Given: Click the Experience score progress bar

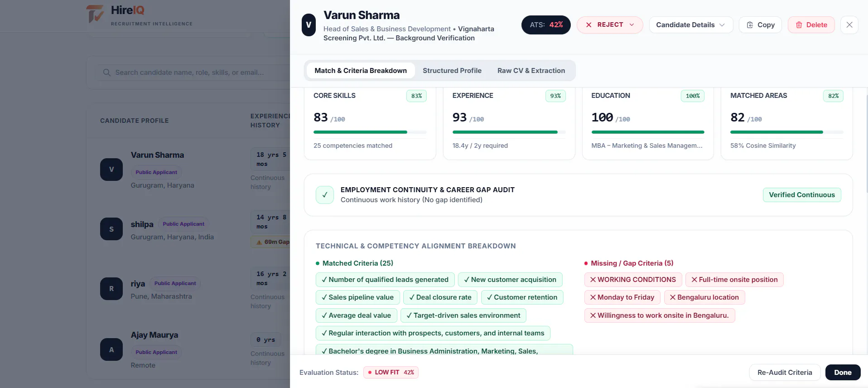Looking at the screenshot, I should (509, 132).
